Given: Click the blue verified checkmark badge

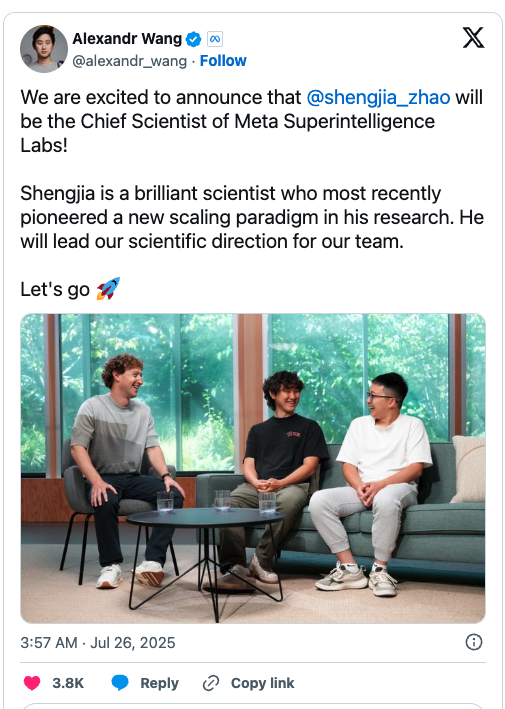Looking at the screenshot, I should pyautogui.click(x=194, y=39).
